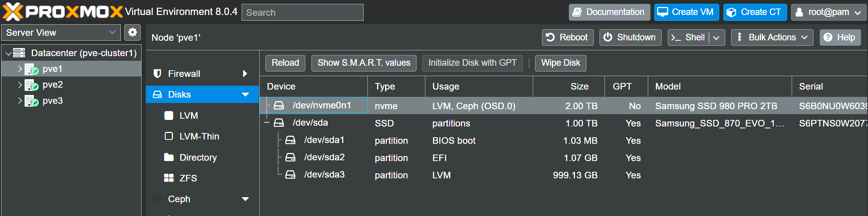Click the book icon on Documentation
Viewport: 868px width, 216px height.
point(577,12)
